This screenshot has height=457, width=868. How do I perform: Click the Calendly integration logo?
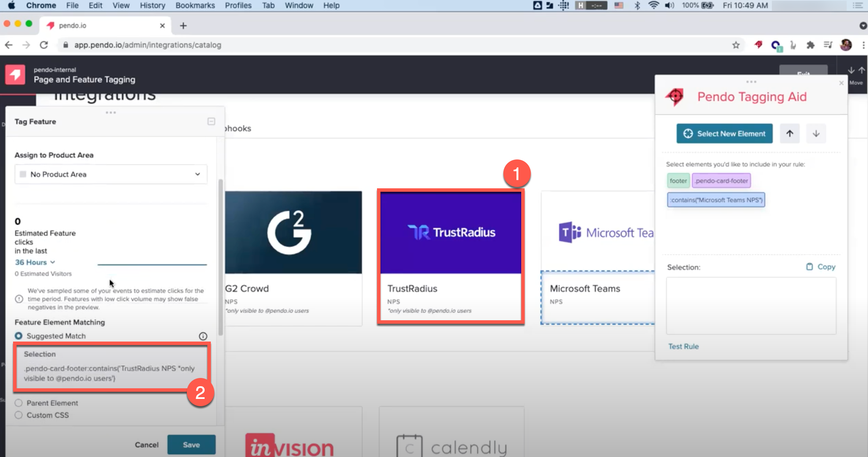click(452, 446)
